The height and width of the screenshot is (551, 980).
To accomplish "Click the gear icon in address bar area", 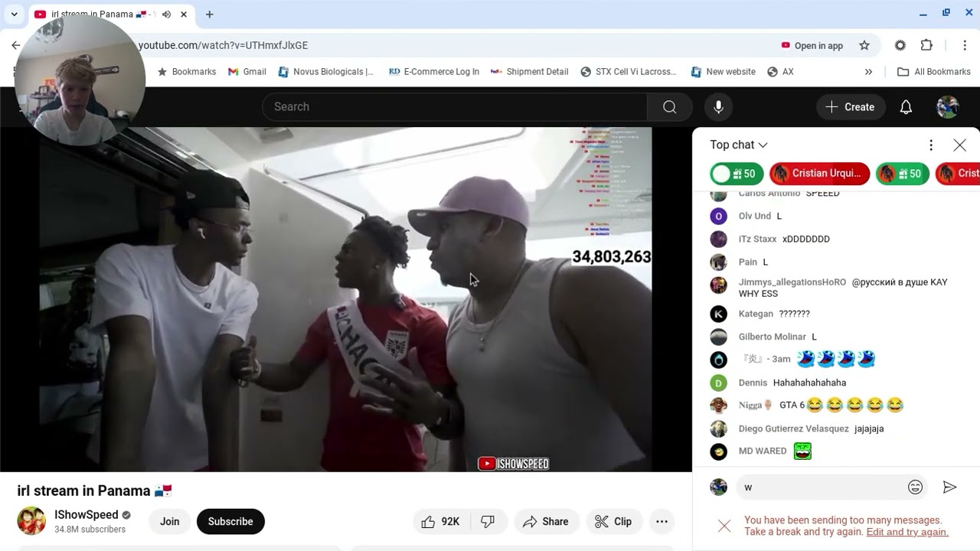I will click(900, 45).
